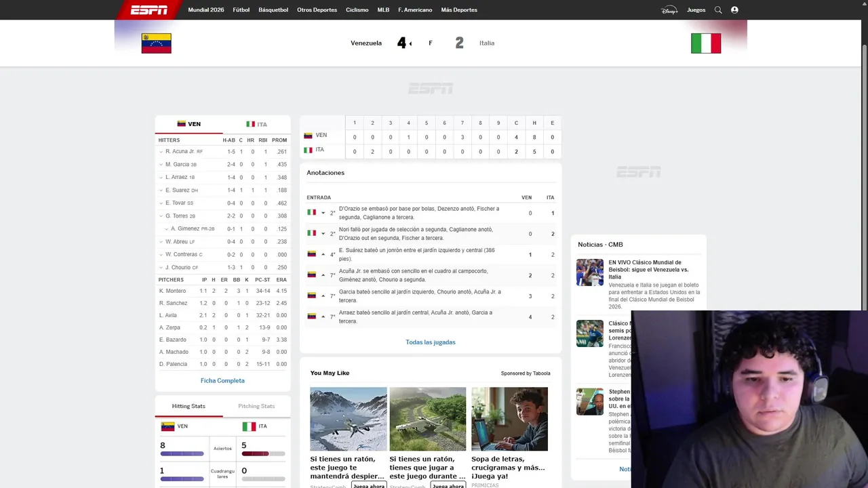Open A. Machado pitcher link
Screen dimensions: 868x488
click(174, 352)
